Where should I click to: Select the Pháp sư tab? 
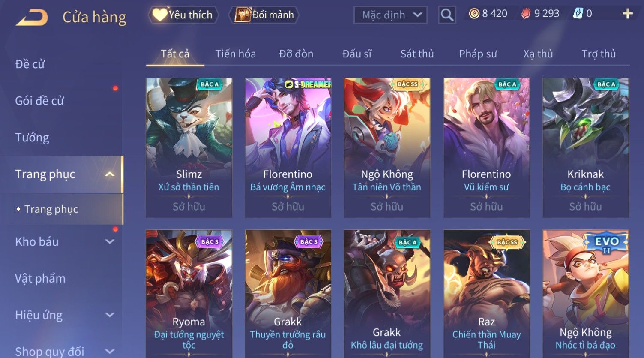(x=478, y=54)
